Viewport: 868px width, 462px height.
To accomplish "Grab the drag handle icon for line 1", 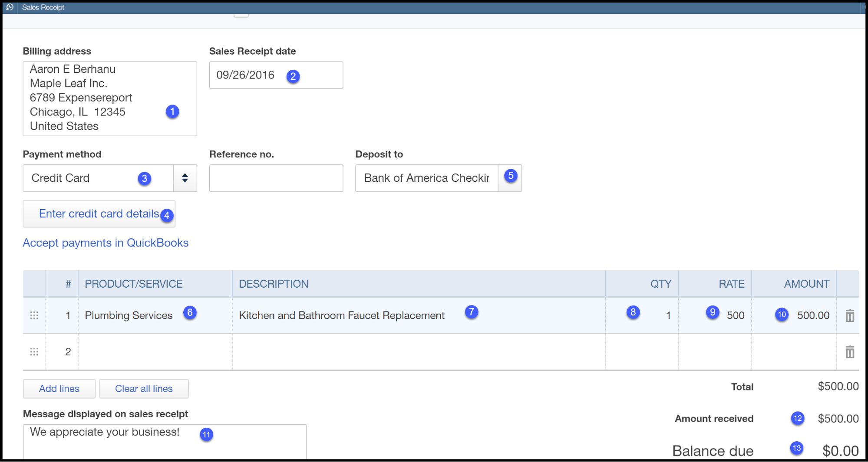I will 34,315.
